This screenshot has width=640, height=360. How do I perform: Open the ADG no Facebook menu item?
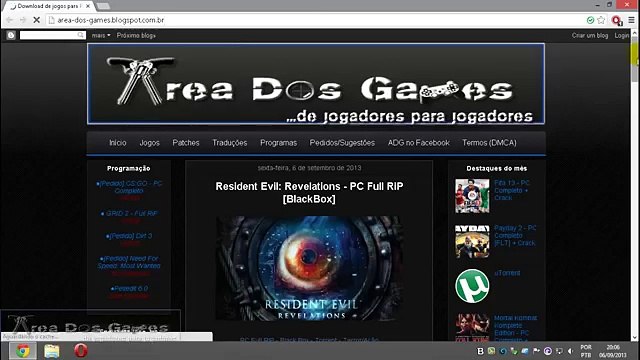click(x=418, y=143)
